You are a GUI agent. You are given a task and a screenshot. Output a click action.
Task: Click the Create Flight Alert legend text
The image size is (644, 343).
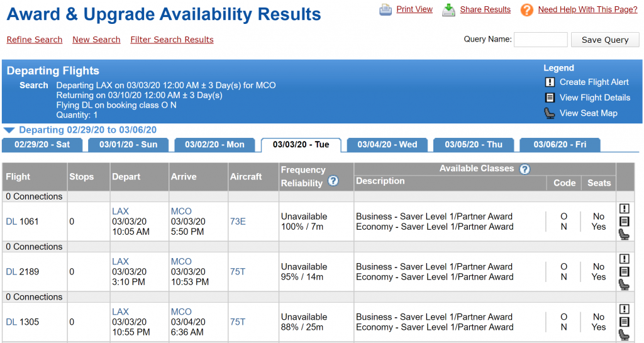(594, 82)
